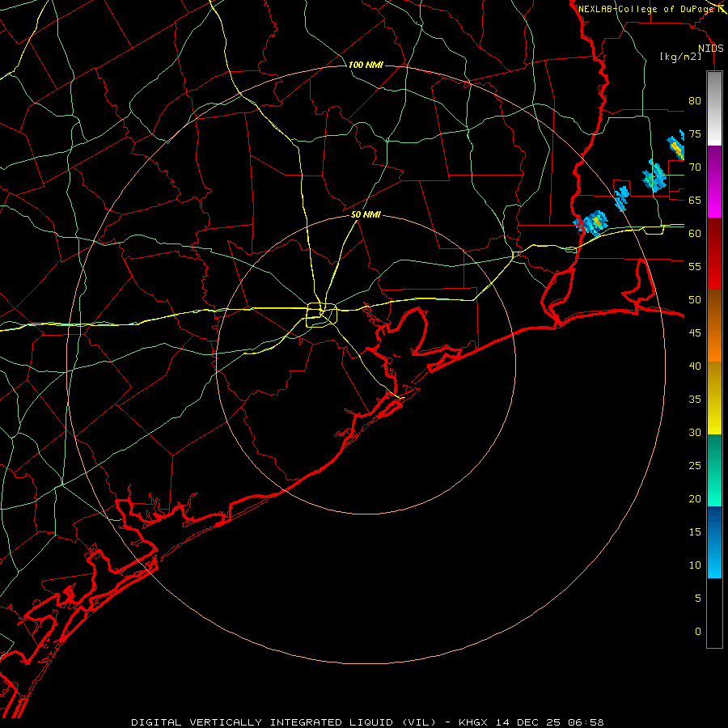
Task: Click scale value "35" on the legend
Action: pos(695,400)
